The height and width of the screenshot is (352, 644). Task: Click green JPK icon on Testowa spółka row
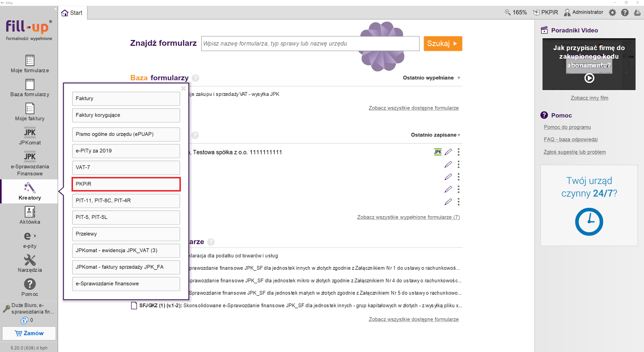click(438, 152)
